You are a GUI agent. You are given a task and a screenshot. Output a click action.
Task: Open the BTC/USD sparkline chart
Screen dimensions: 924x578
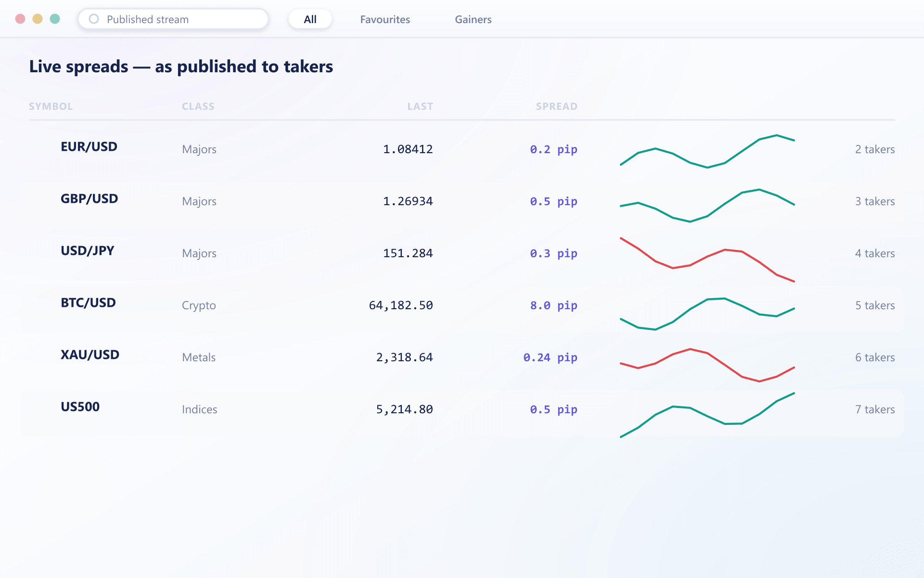tap(707, 314)
